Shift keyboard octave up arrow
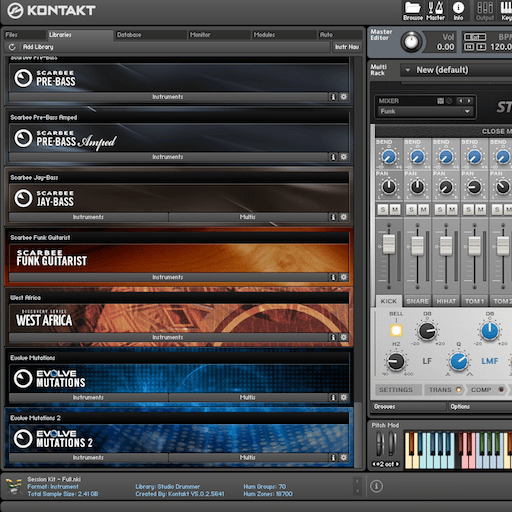This screenshot has width=512, height=512. coord(397,464)
